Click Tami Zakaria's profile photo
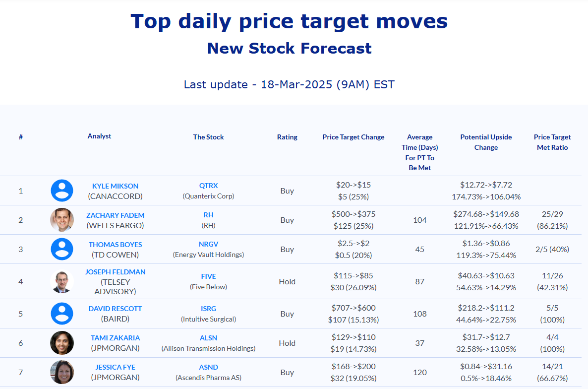Image resolution: width=588 pixels, height=389 pixels. tap(62, 343)
